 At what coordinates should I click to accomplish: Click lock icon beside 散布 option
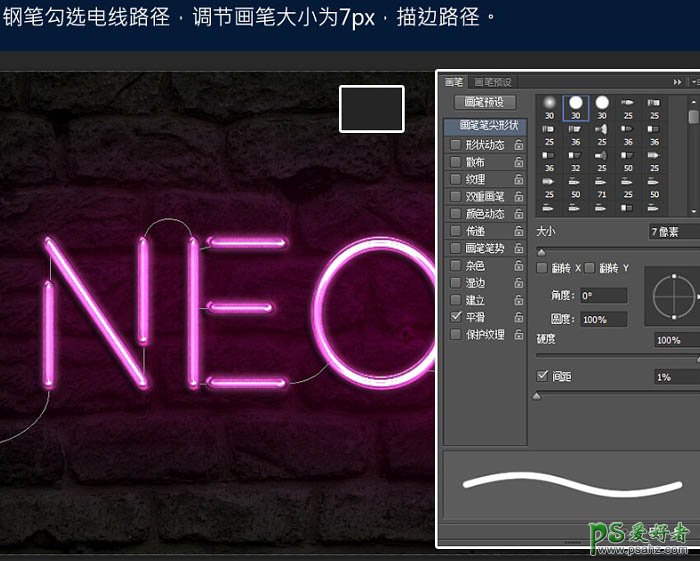(519, 162)
